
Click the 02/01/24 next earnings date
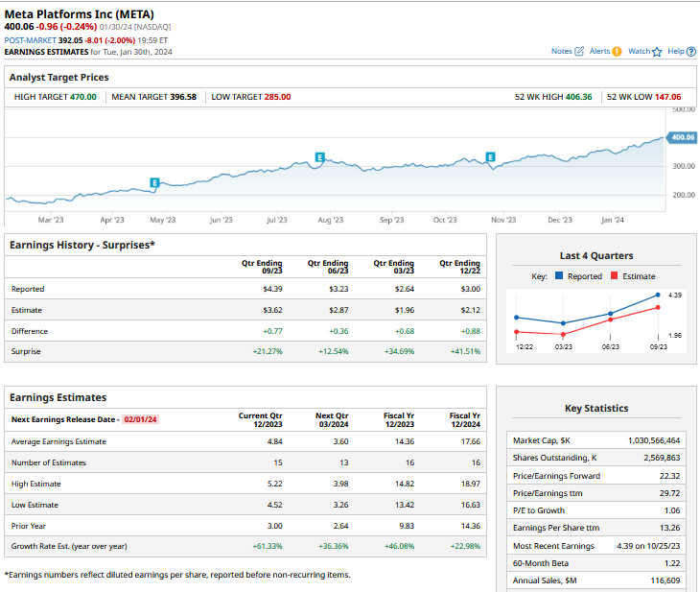[141, 419]
